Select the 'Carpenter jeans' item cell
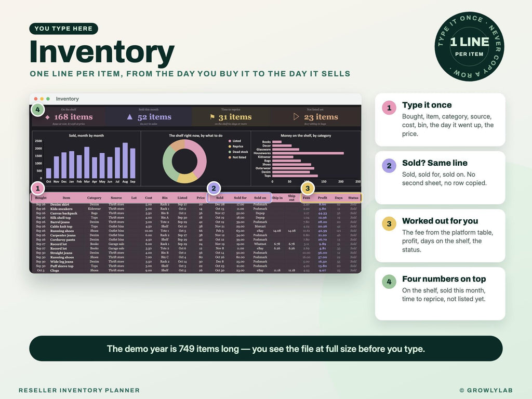The height and width of the screenshot is (399, 532). [63, 235]
